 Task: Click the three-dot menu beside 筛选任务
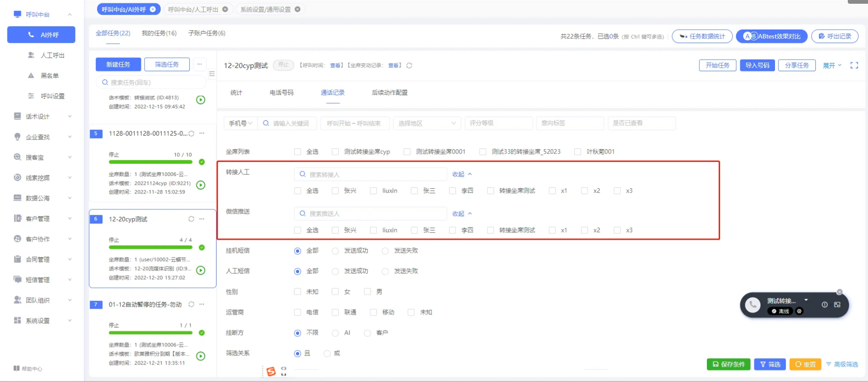pos(200,64)
